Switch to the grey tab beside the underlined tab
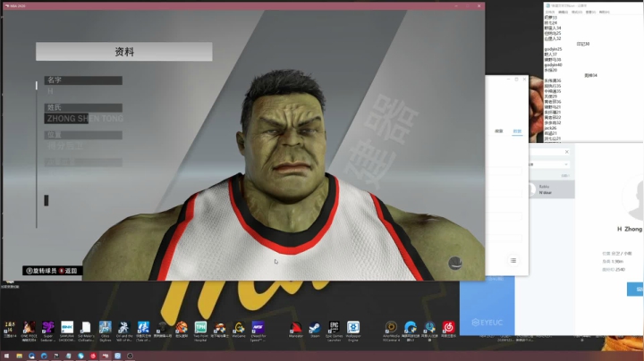644x361 pixels. 499,130
